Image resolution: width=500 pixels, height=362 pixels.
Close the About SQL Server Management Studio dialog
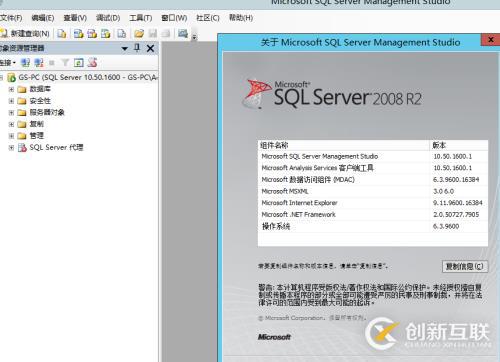click(x=490, y=40)
